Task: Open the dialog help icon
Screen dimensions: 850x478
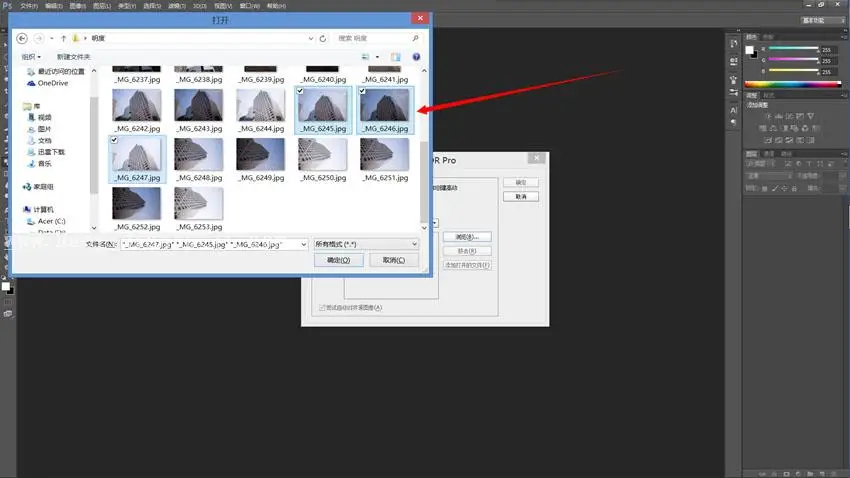Action: [x=416, y=57]
